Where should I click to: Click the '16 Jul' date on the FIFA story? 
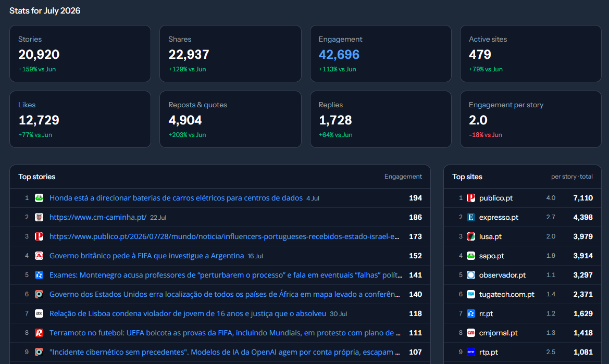coord(255,256)
